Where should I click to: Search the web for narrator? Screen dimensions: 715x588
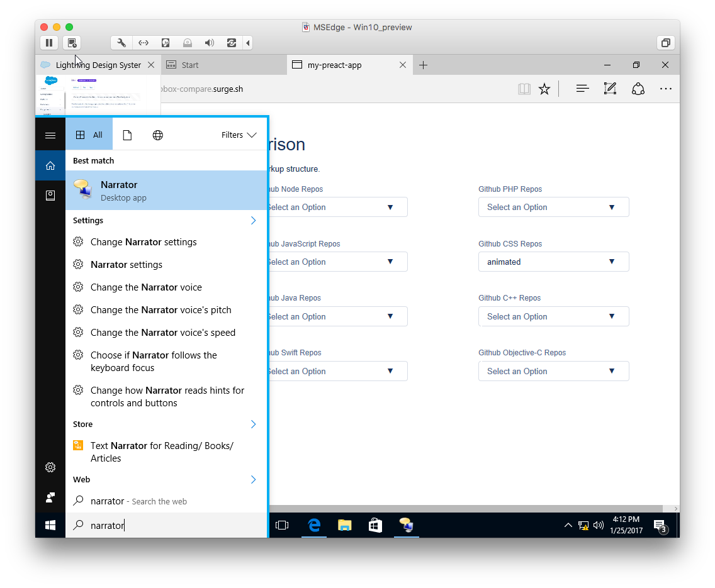(166, 501)
